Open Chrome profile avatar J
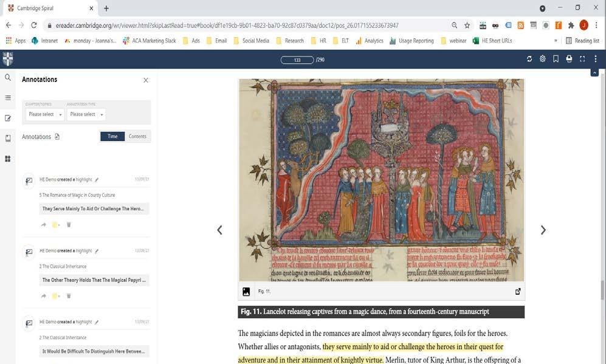 [x=584, y=25]
